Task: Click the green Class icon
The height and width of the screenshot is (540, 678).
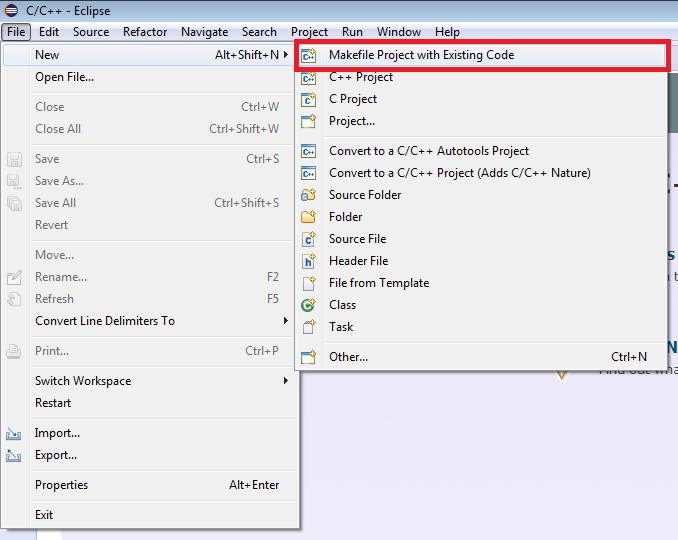Action: coord(309,305)
